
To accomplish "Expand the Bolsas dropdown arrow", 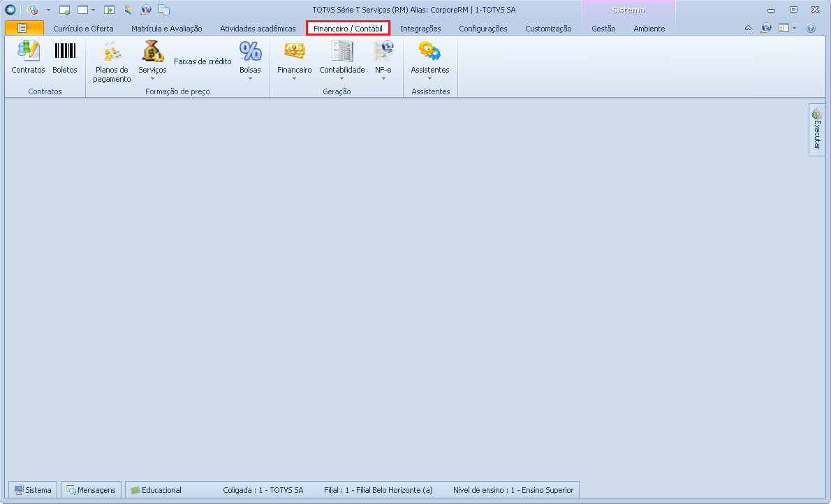I will (250, 79).
